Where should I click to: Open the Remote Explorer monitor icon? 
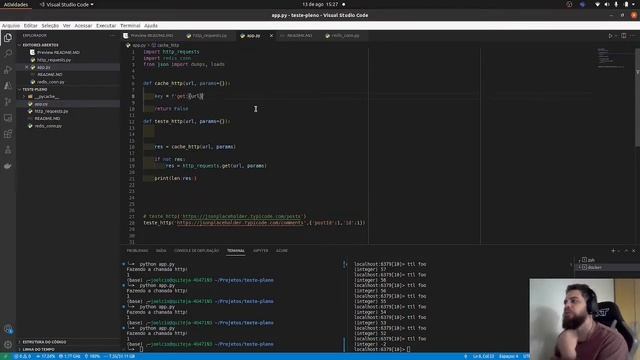tap(8, 118)
